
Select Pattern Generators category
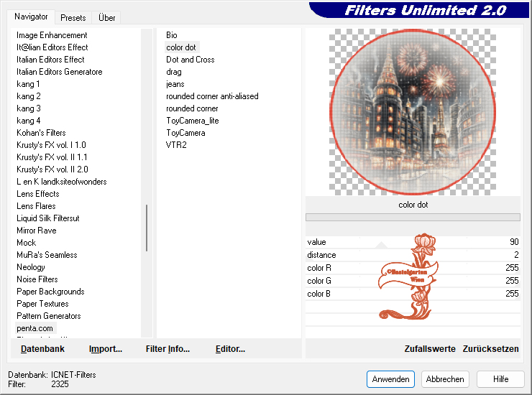(x=48, y=316)
